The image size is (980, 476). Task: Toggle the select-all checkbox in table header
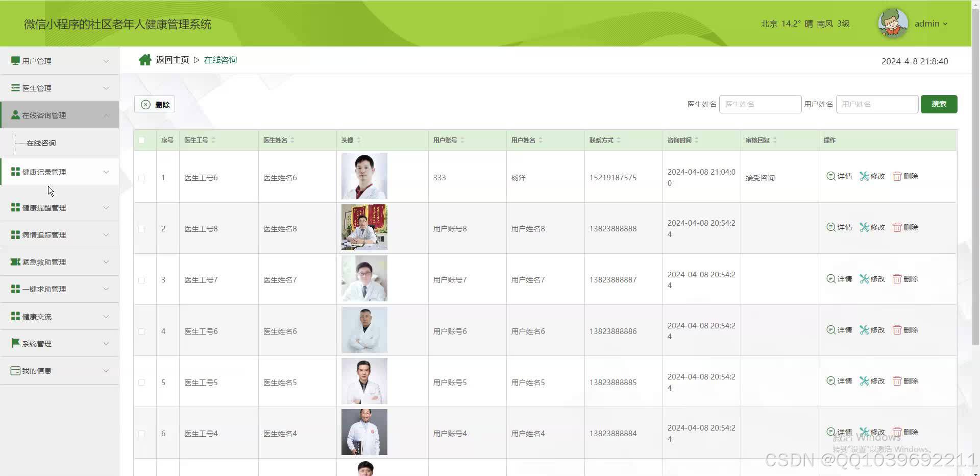point(142,140)
